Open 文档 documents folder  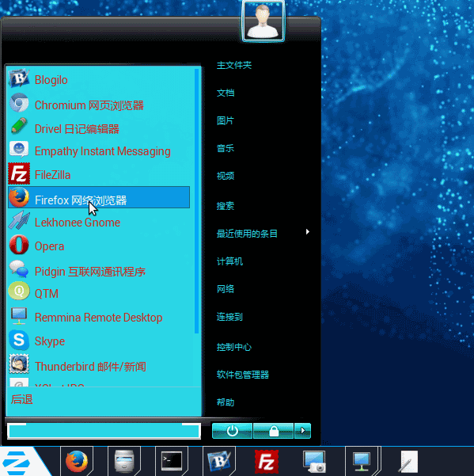(226, 93)
